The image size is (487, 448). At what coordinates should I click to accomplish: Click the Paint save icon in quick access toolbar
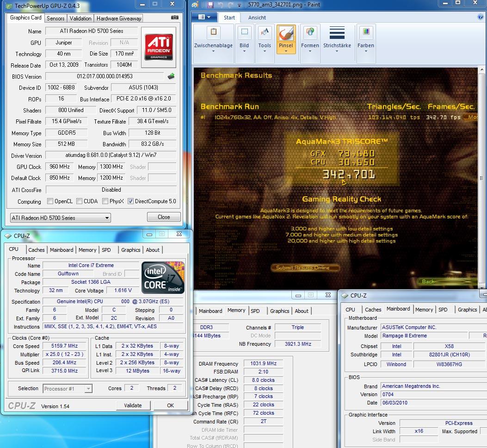pos(210,5)
